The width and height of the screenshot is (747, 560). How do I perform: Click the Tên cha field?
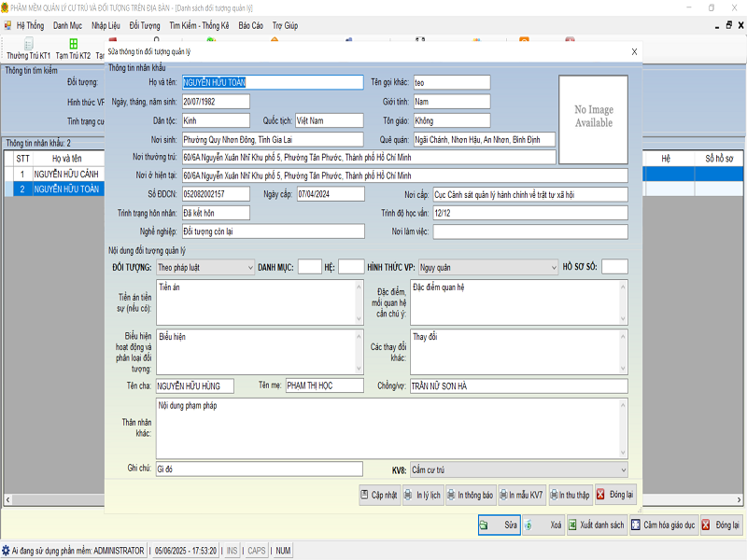195,385
